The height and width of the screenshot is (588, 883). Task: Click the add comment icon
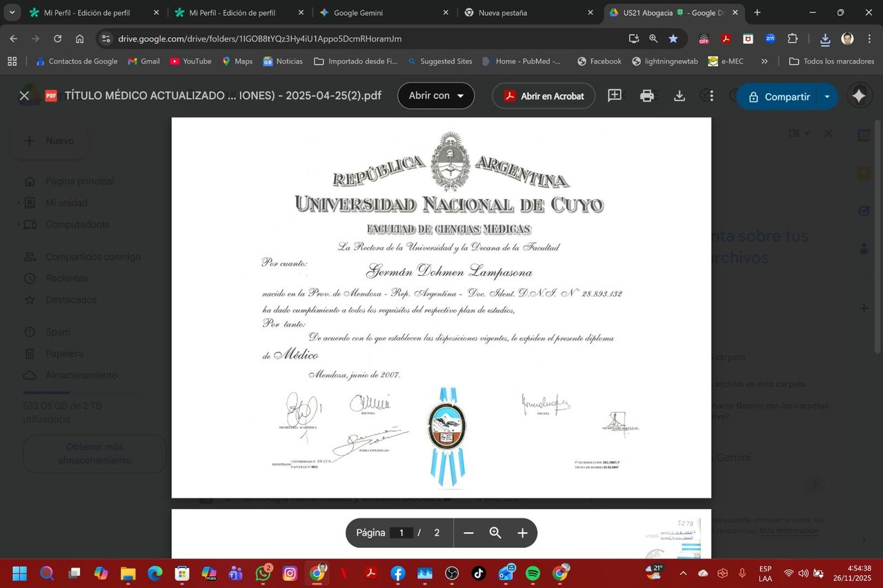(615, 96)
